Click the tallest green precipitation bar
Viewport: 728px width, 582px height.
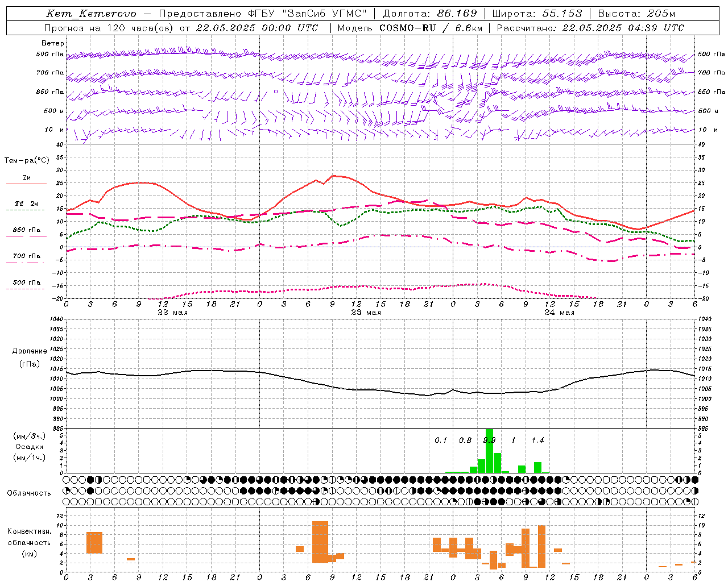489,451
